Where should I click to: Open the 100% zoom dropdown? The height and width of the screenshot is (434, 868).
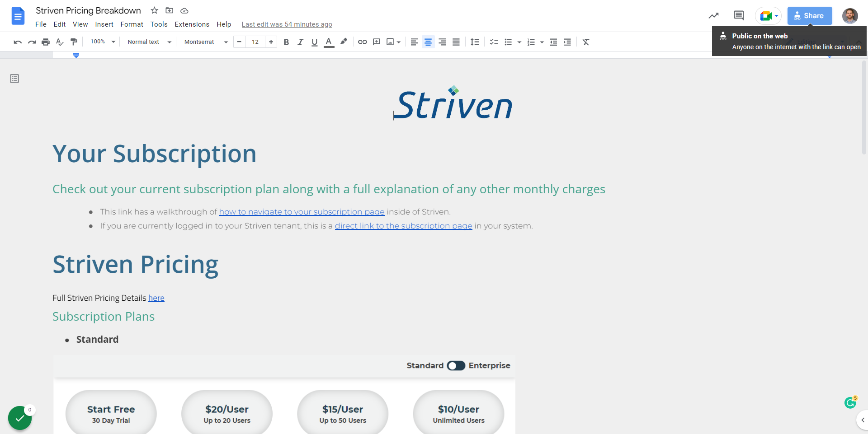point(103,42)
